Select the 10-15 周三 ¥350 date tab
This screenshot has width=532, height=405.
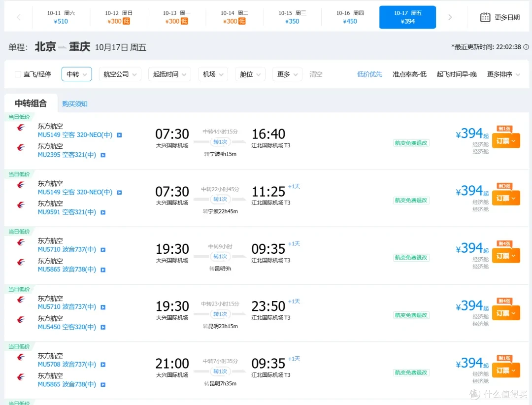coord(292,17)
